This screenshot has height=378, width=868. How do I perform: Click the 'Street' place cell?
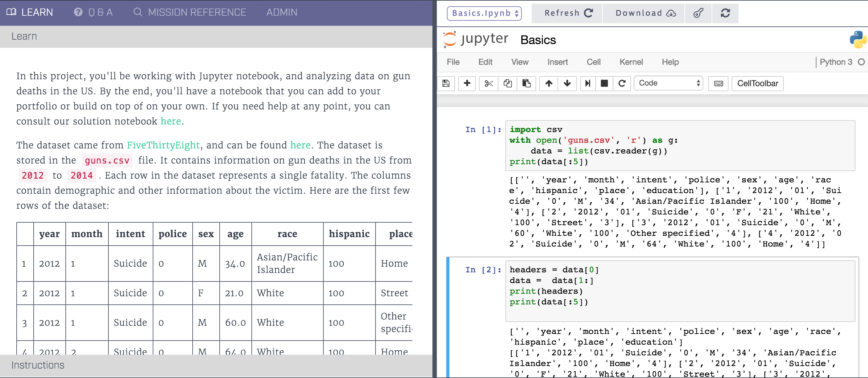tap(394, 293)
